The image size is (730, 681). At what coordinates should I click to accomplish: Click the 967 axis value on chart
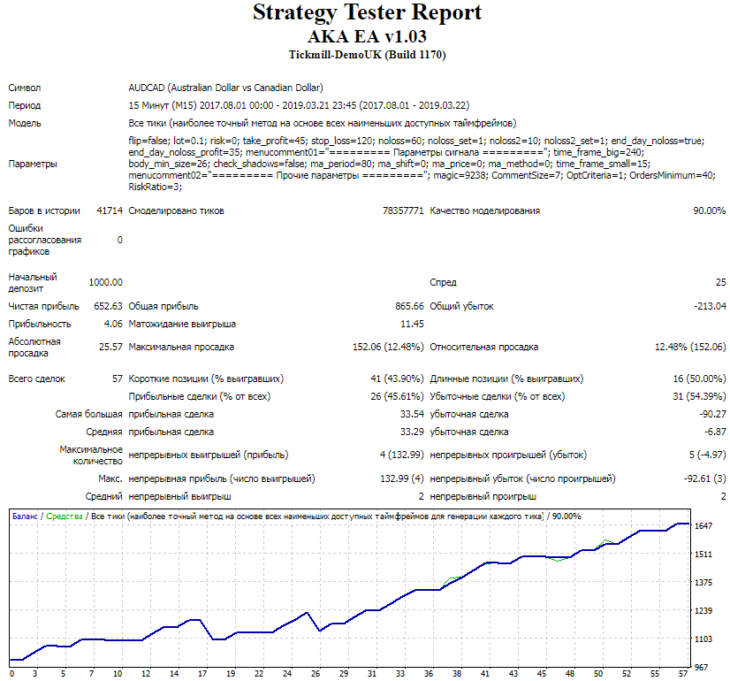click(x=701, y=668)
